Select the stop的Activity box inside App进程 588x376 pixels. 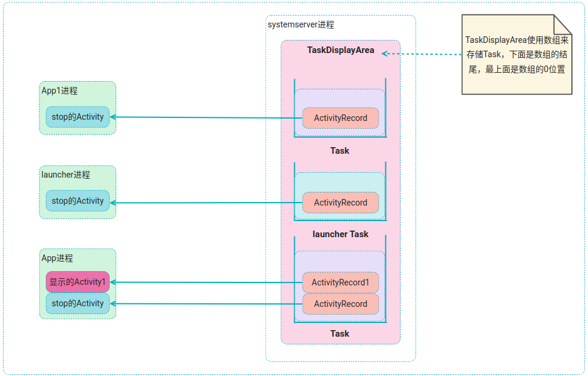(77, 303)
